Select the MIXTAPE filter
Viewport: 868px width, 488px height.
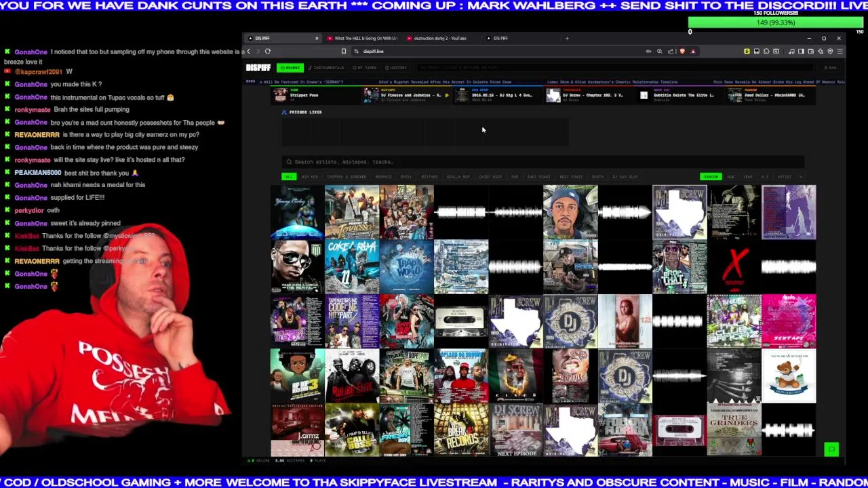click(x=429, y=177)
